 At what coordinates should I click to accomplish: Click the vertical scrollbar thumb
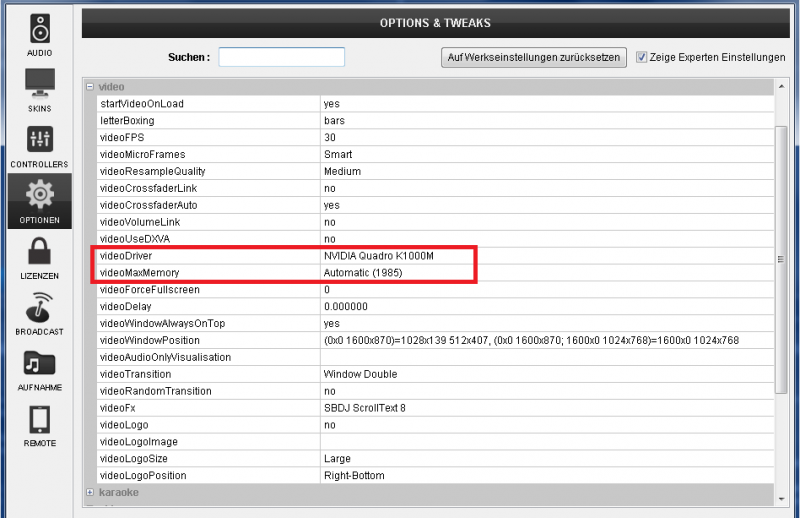coord(781,259)
